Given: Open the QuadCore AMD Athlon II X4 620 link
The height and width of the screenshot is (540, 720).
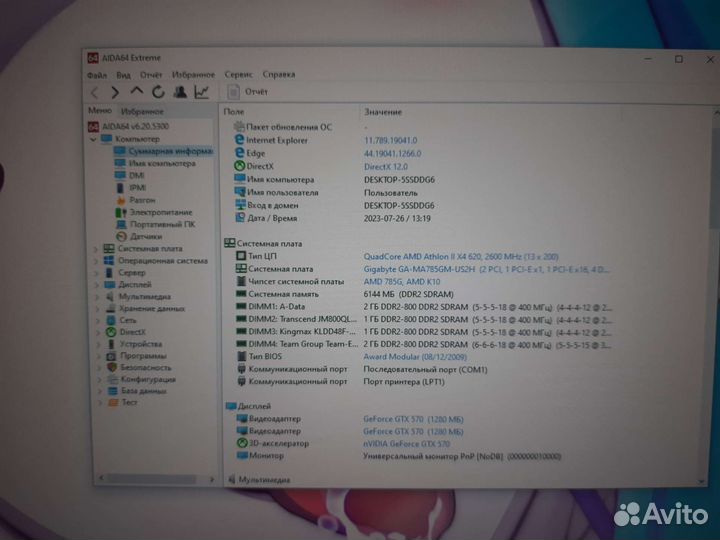Looking at the screenshot, I should coord(461,257).
